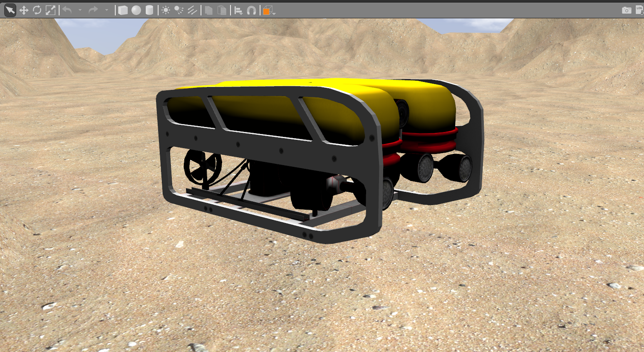Click the undo arrow

coord(67,10)
